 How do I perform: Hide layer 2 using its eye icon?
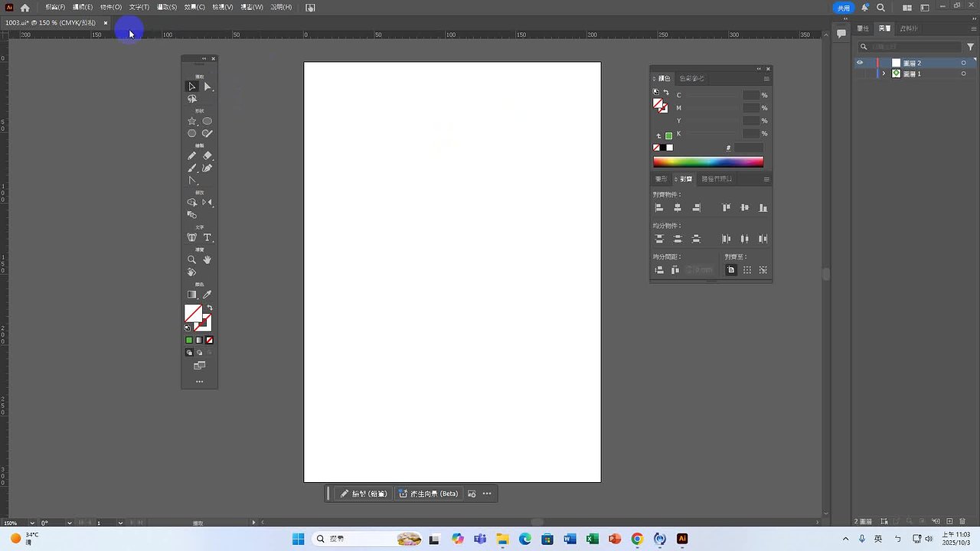click(860, 63)
